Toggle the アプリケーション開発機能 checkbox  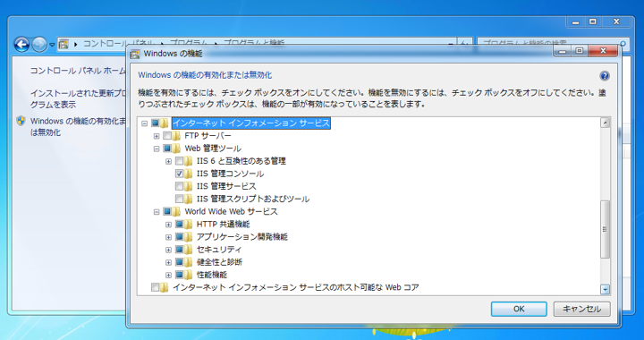[179, 237]
